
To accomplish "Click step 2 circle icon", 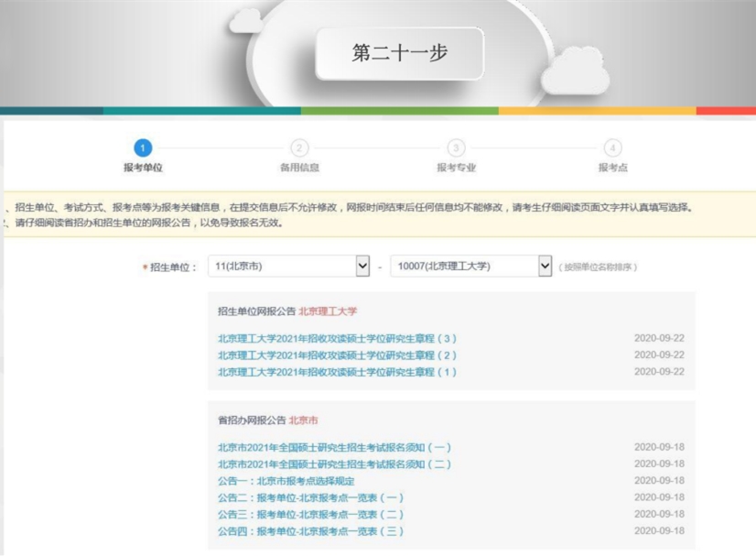I will pos(299,148).
